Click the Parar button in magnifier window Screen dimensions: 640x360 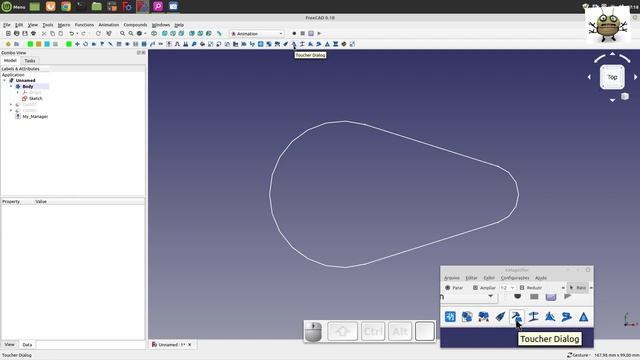coord(454,288)
